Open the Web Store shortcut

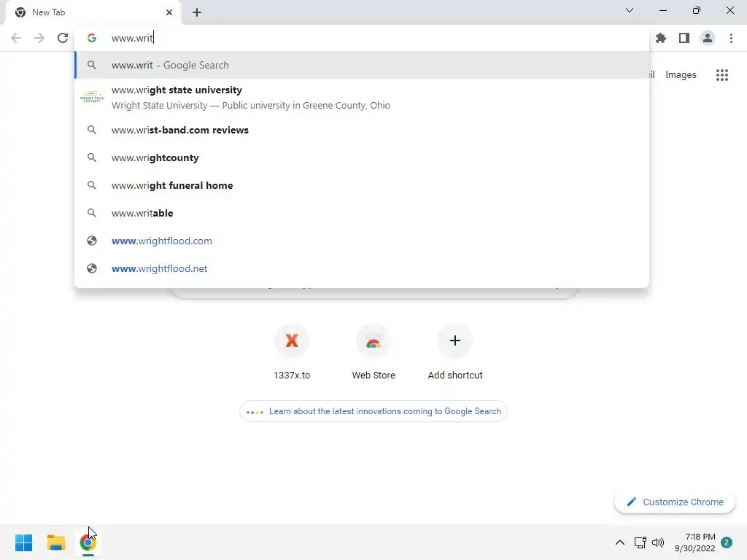pos(373,352)
